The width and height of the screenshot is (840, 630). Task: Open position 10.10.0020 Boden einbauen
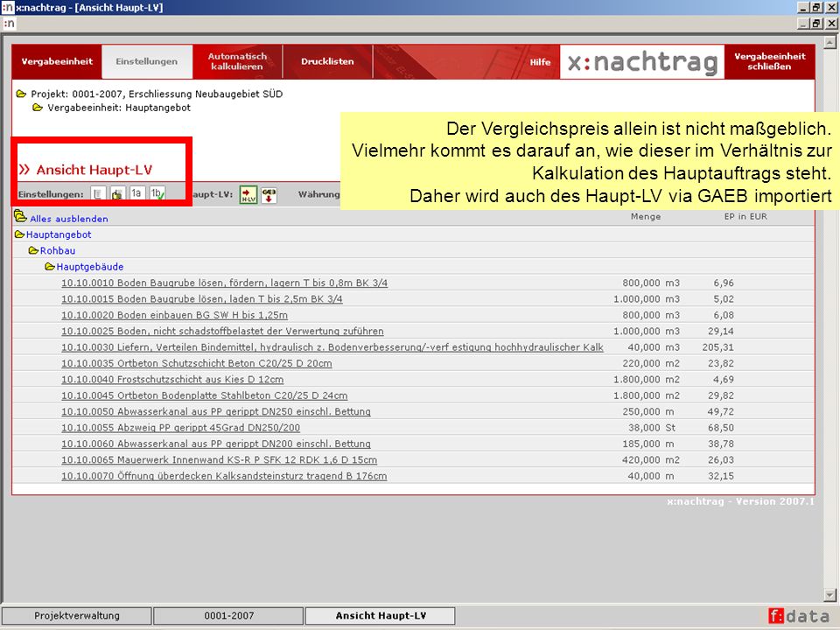coord(175,315)
